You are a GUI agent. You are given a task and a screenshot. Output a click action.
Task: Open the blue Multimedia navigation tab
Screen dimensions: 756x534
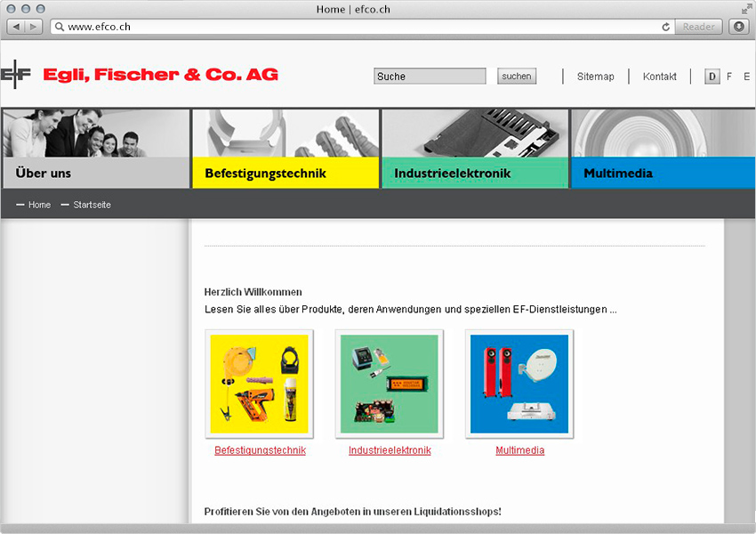(664, 173)
